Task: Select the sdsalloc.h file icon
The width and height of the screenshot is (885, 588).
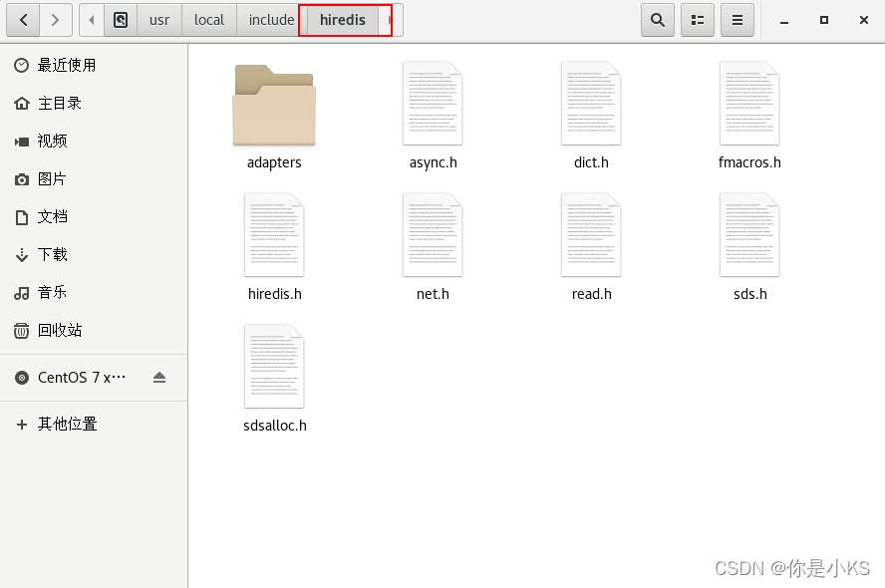Action: click(x=274, y=366)
